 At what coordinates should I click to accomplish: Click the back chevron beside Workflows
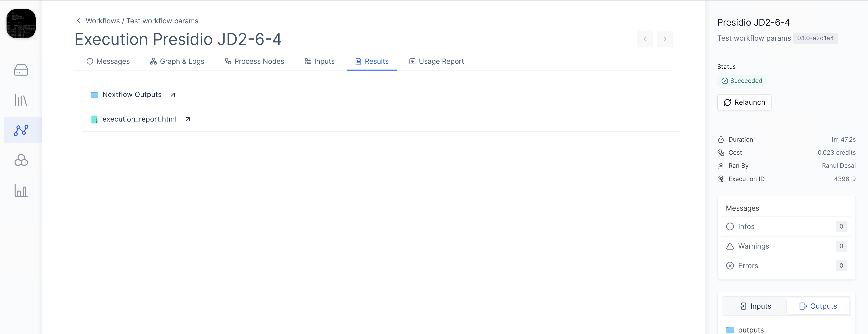tap(79, 21)
